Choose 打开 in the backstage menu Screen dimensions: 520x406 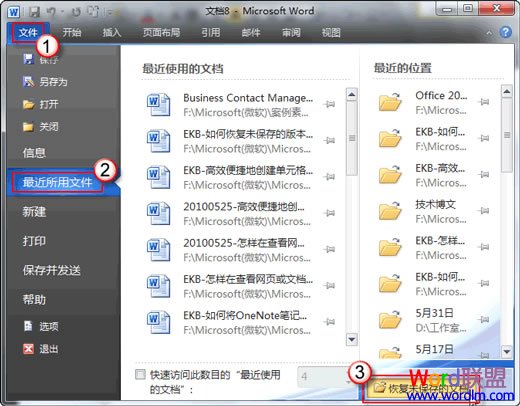[x=40, y=104]
